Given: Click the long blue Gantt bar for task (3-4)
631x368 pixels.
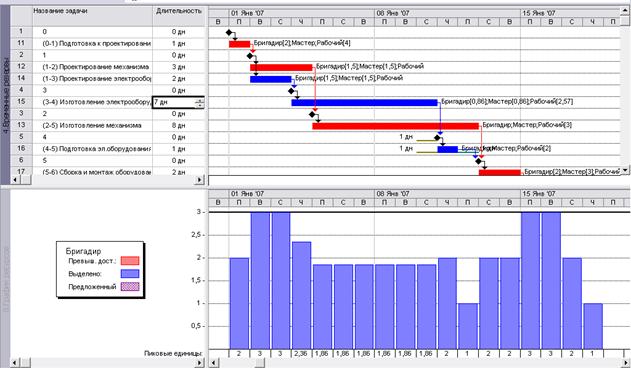Looking at the screenshot, I should pyautogui.click(x=365, y=103).
